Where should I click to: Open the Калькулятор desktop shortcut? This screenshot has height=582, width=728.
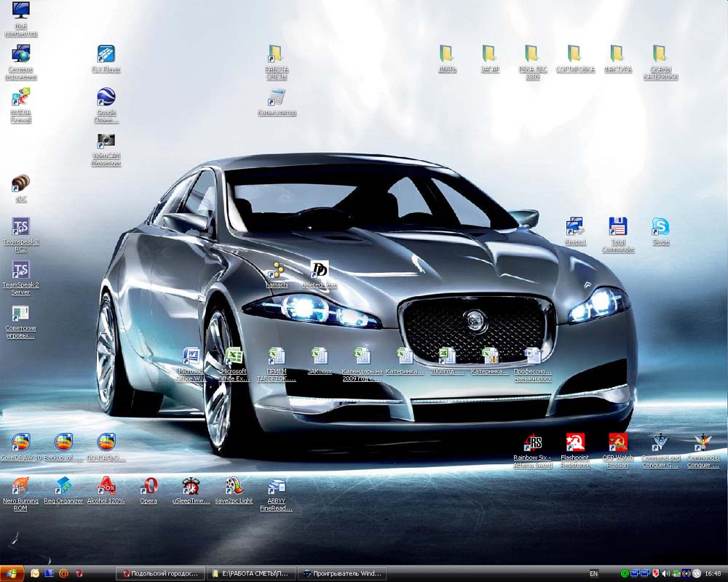pyautogui.click(x=277, y=97)
